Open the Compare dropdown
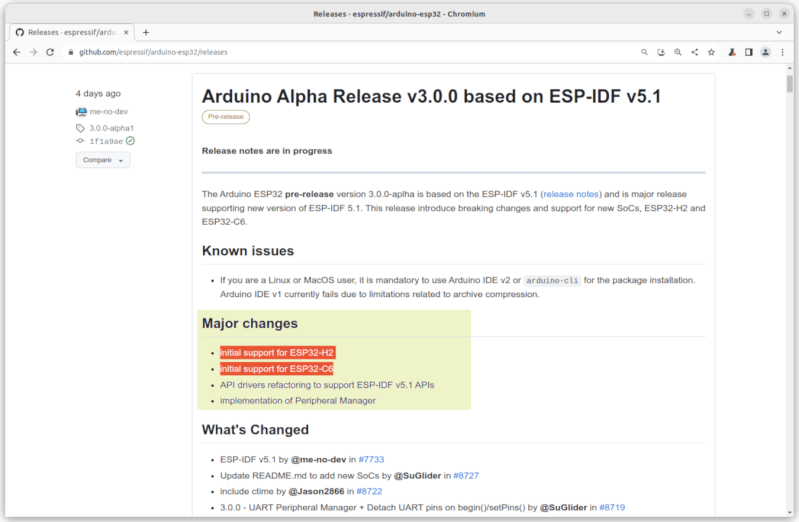Screen dimensions: 799x522 [103, 160]
